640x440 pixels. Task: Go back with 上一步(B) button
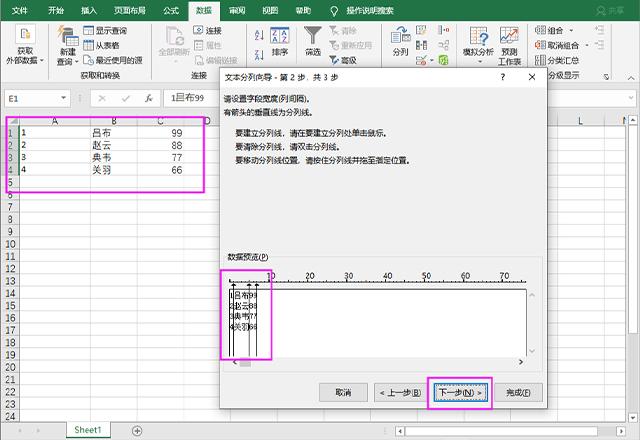pos(400,393)
